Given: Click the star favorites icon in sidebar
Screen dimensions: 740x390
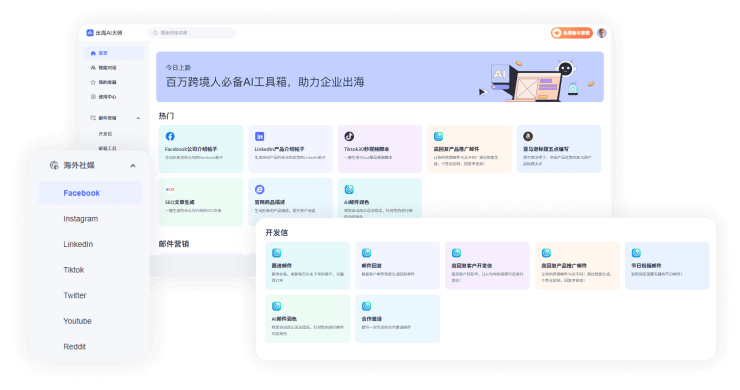Looking at the screenshot, I should click(93, 82).
